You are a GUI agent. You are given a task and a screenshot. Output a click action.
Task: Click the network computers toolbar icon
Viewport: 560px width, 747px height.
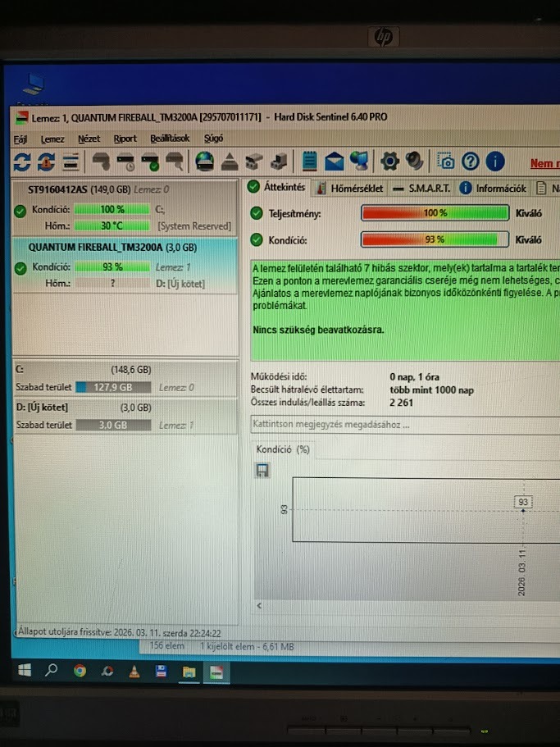[359, 162]
